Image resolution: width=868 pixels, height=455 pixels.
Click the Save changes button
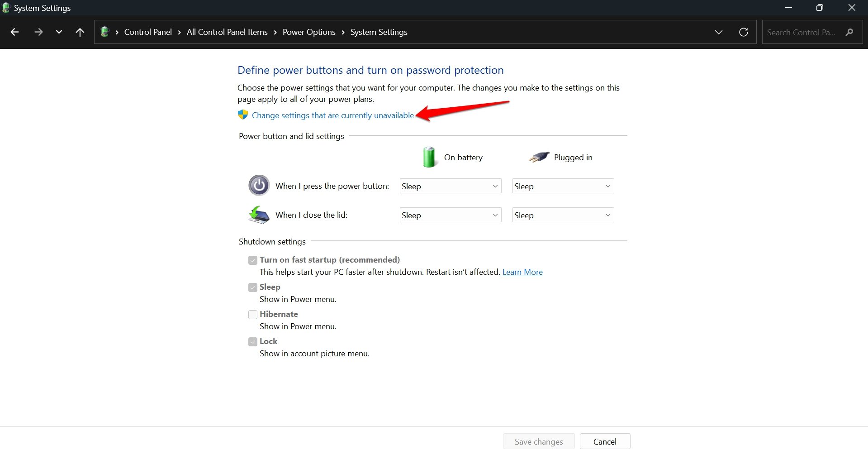[539, 441]
